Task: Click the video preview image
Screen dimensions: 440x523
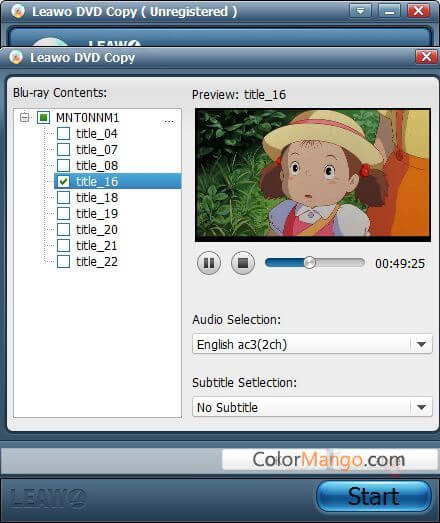Action: point(313,174)
